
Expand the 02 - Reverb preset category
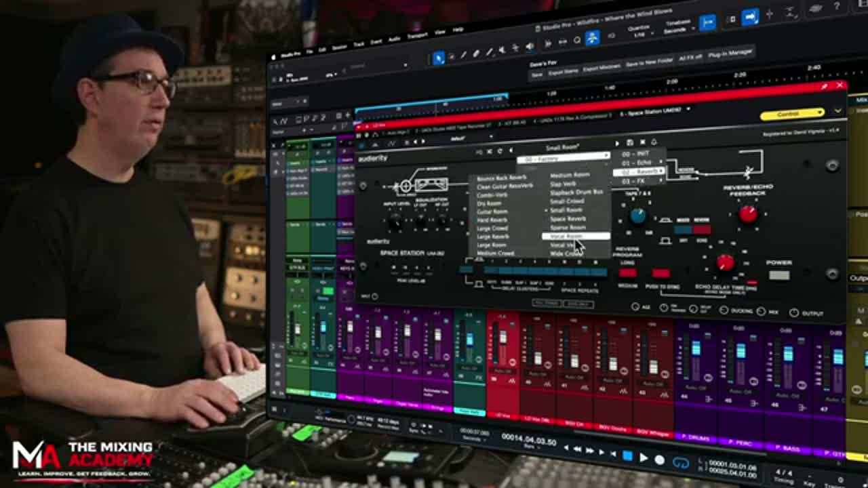638,172
